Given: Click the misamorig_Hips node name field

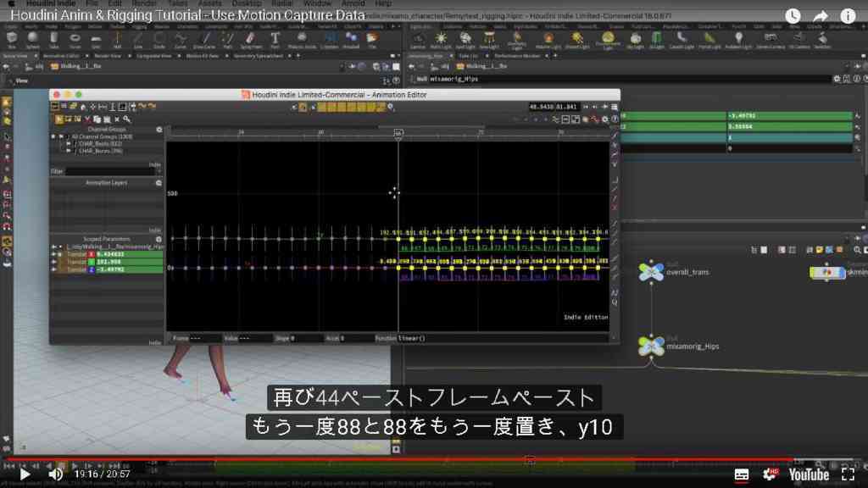Looking at the screenshot, I should click(628, 79).
